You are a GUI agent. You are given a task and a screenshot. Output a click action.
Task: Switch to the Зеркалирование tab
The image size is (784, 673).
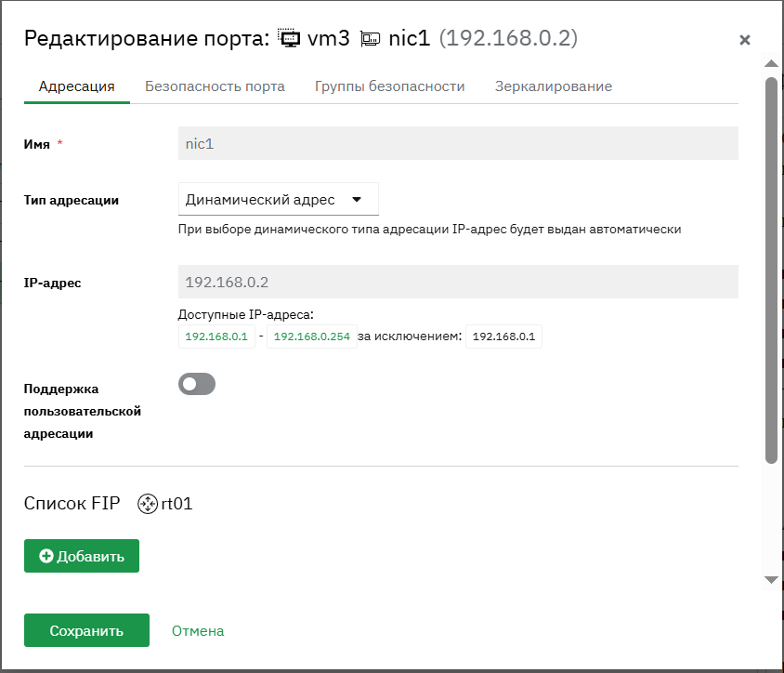(554, 86)
